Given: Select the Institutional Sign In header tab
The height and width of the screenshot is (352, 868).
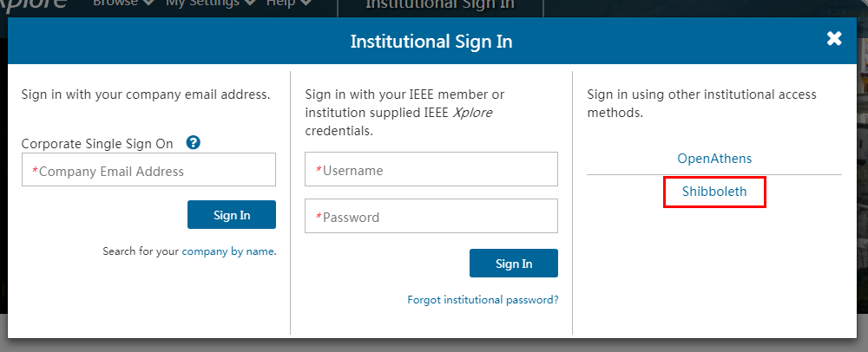Looking at the screenshot, I should point(440,5).
